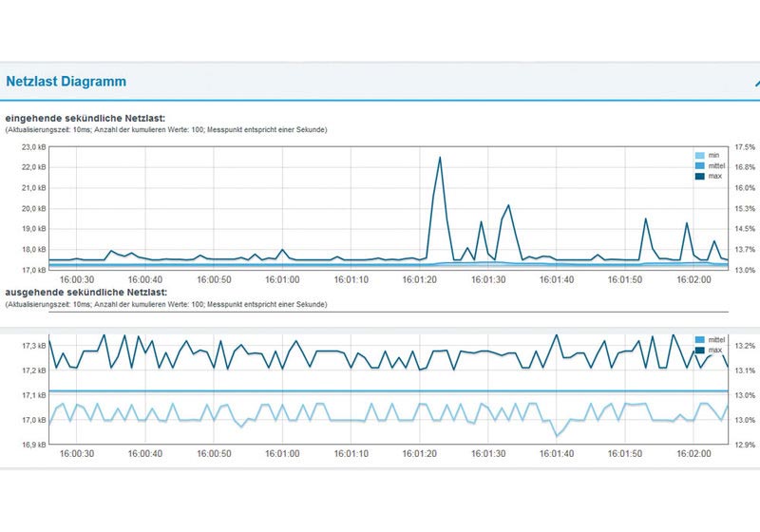Click 16:01:30 time label on outgoing chart
Screen dimensions: 760x532
coord(488,454)
